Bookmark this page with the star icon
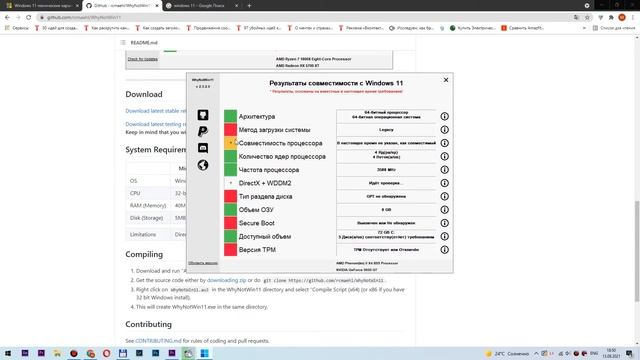The image size is (640, 360). [587, 18]
